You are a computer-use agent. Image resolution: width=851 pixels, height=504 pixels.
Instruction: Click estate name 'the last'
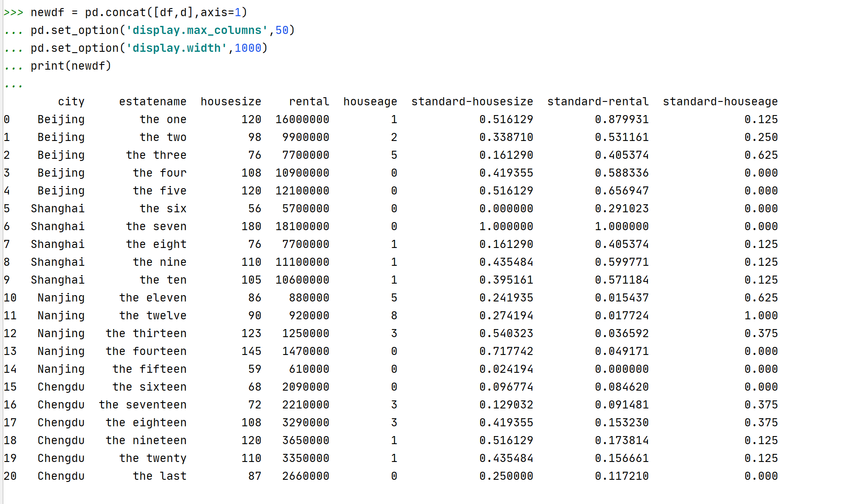(160, 476)
